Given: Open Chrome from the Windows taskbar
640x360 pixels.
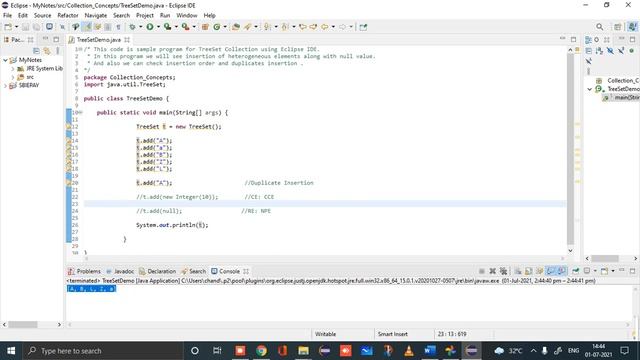Looking at the screenshot, I should click(261, 351).
